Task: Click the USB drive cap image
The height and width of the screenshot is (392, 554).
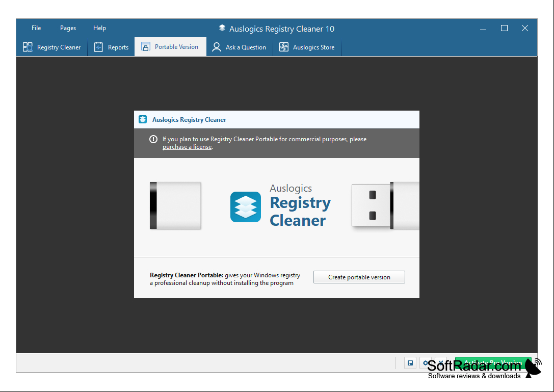Action: pyautogui.click(x=175, y=205)
